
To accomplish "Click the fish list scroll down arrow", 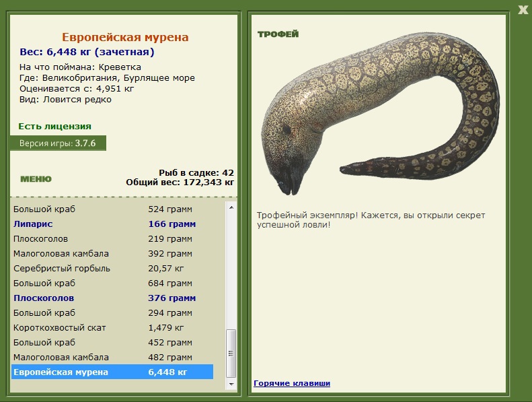I will point(231,384).
